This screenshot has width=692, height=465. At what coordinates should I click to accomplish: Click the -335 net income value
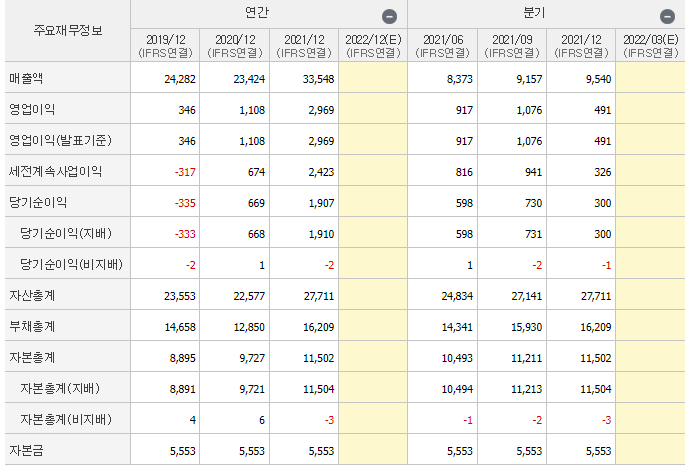185,203
